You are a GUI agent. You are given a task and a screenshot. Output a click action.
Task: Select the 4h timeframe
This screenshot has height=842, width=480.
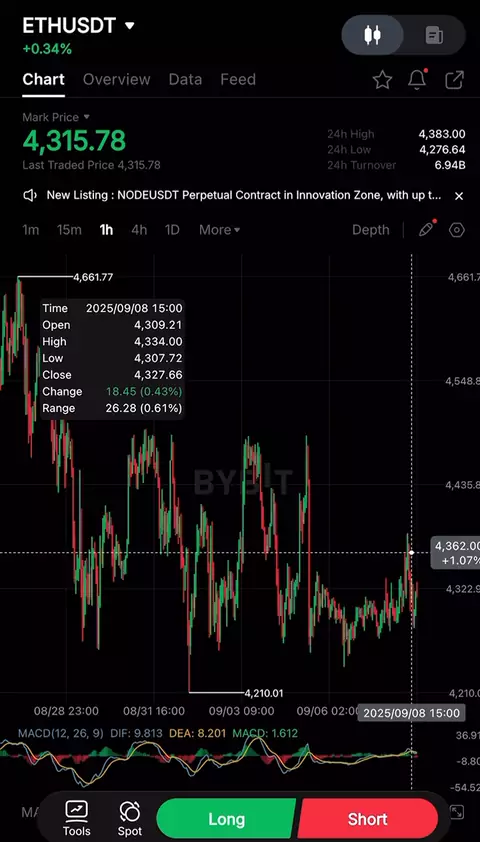point(139,230)
